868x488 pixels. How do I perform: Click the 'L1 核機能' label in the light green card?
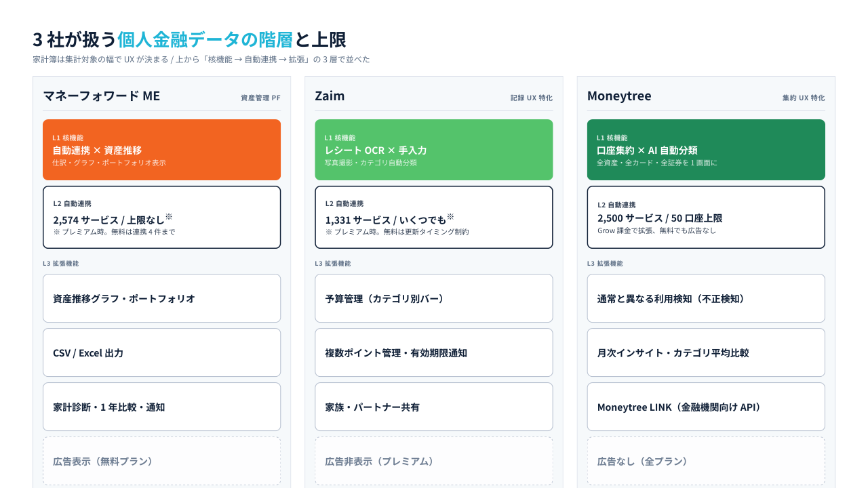pos(340,138)
